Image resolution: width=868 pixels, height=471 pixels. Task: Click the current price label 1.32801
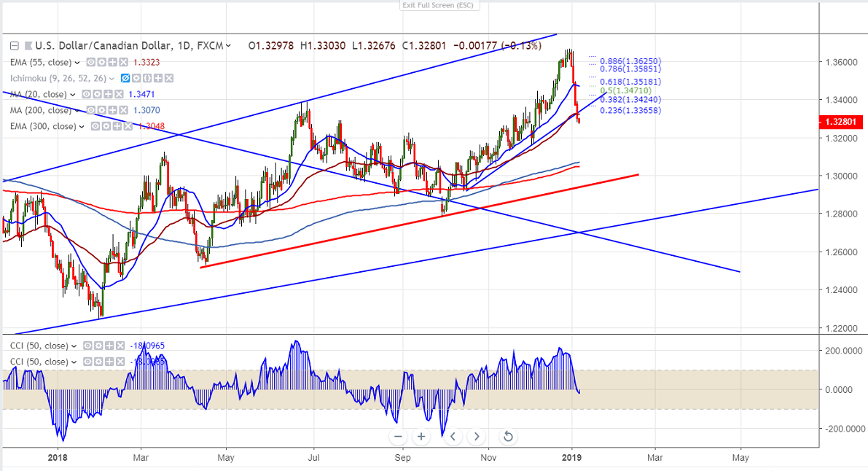point(840,122)
